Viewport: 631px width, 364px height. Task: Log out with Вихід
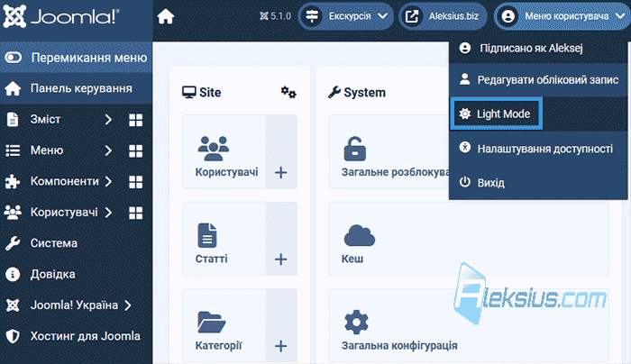pos(538,183)
